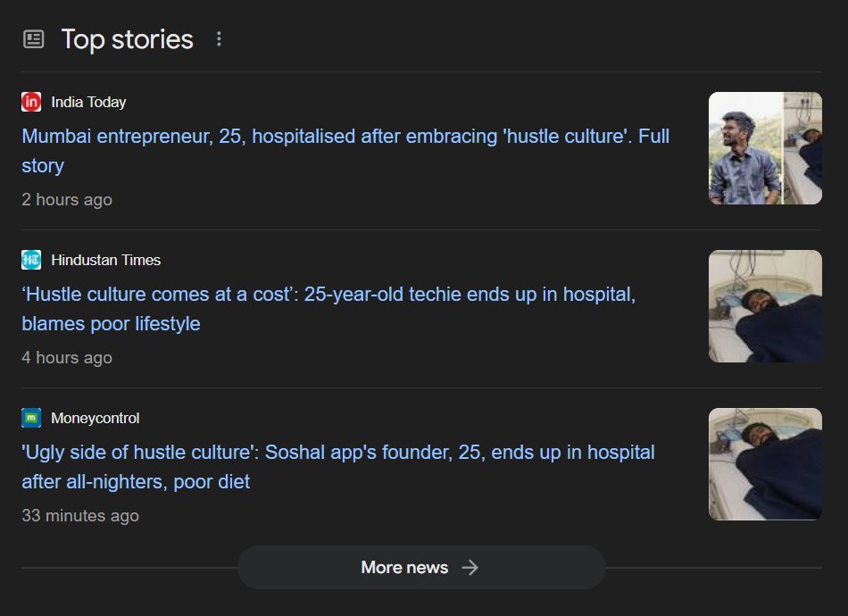Viewport: 848px width, 616px height.
Task: Click the '4 hours ago' timestamp
Action: 67,357
